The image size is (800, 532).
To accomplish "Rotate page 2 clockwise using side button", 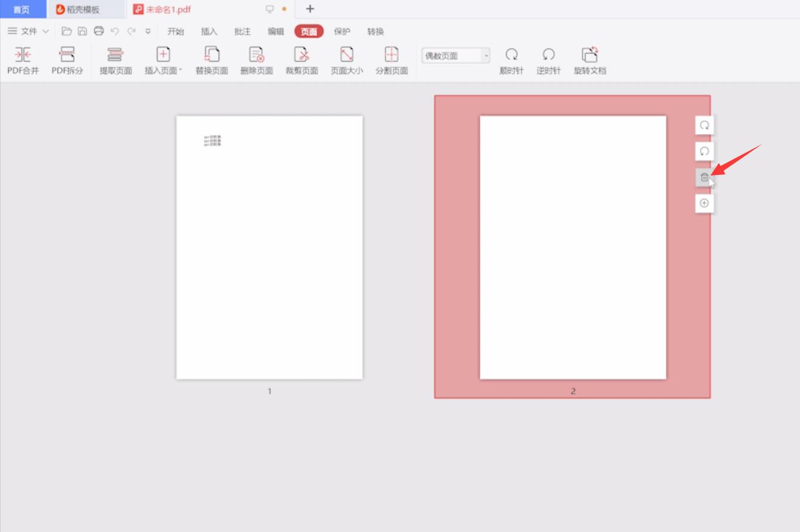I will 704,125.
